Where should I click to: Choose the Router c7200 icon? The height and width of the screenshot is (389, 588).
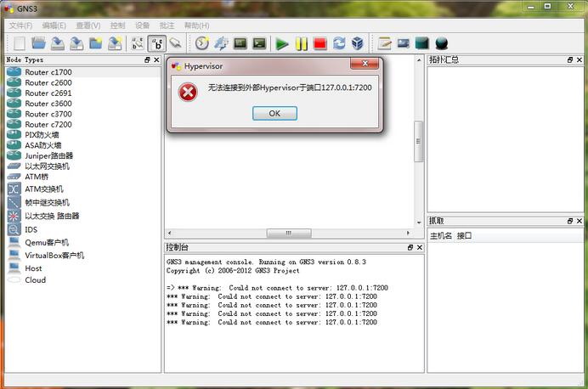[x=14, y=124]
